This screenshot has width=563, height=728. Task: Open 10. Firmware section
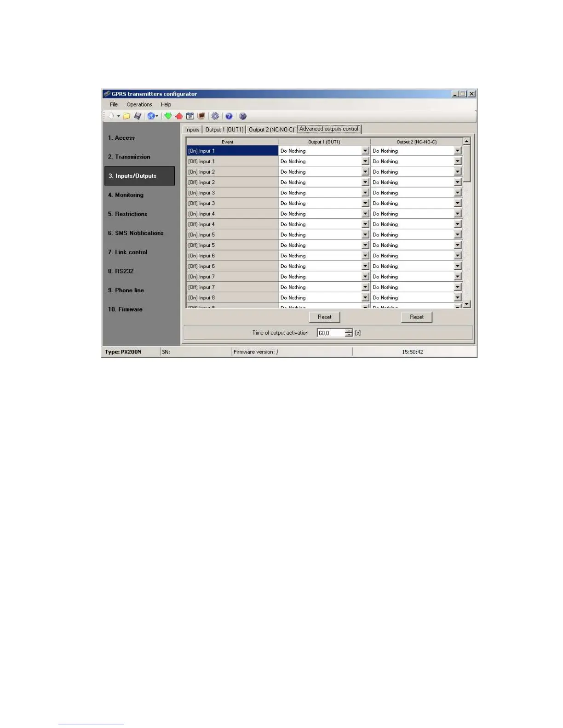click(x=125, y=309)
